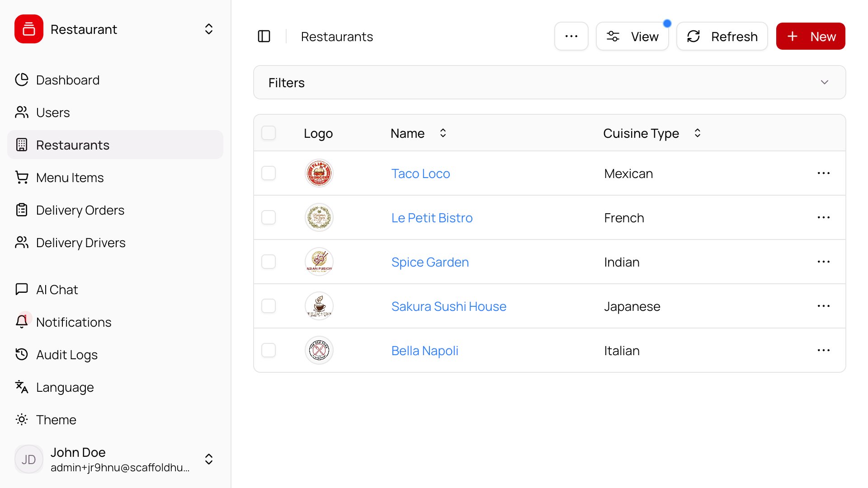Open Theme settings

click(56, 420)
